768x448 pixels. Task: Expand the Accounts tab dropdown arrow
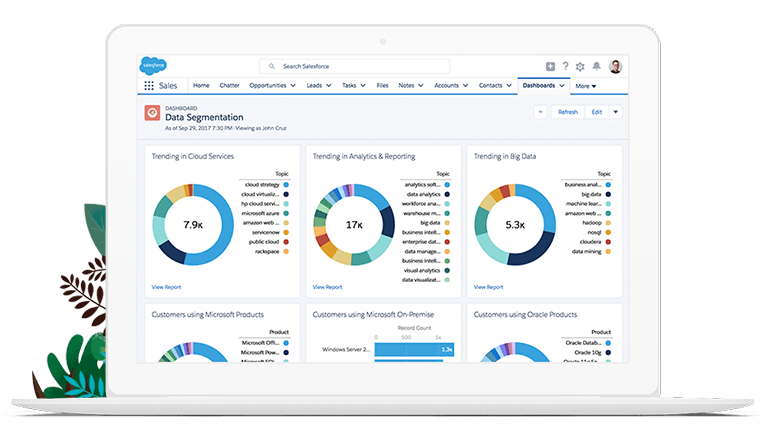tap(465, 85)
